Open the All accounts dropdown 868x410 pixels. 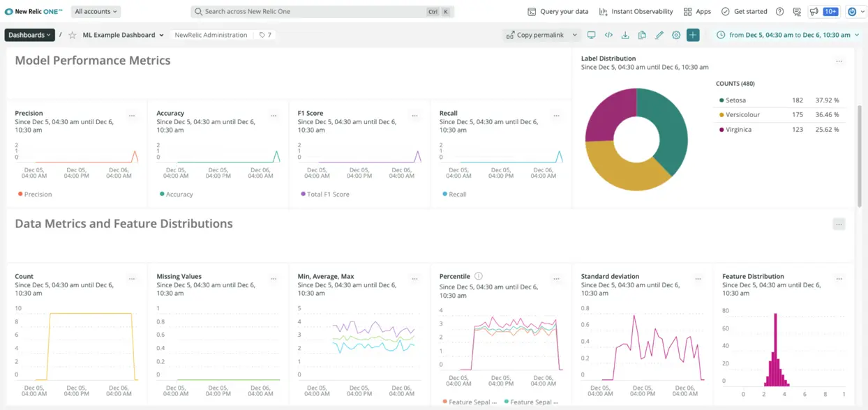(x=96, y=11)
